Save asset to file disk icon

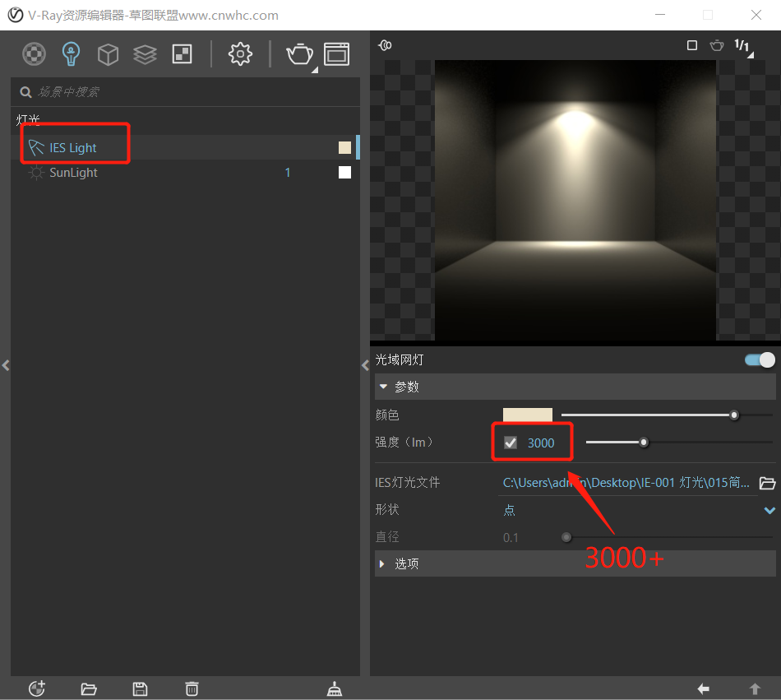pyautogui.click(x=140, y=689)
